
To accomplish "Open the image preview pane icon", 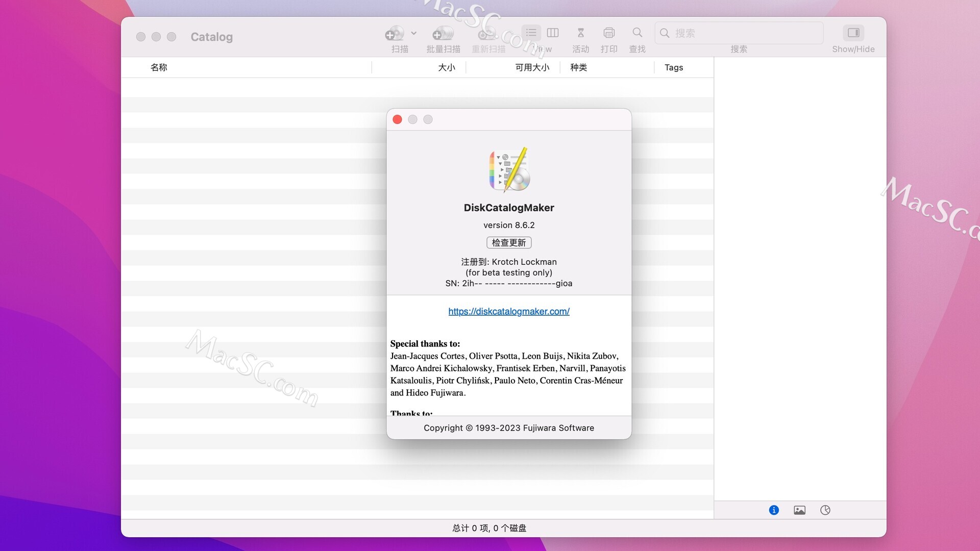I will [799, 510].
